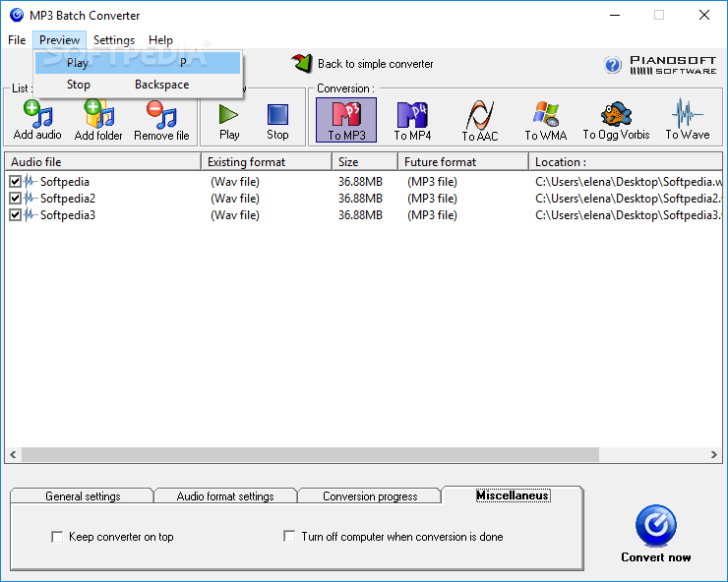The height and width of the screenshot is (582, 728).
Task: Select To MP4 conversion format
Action: pos(412,121)
